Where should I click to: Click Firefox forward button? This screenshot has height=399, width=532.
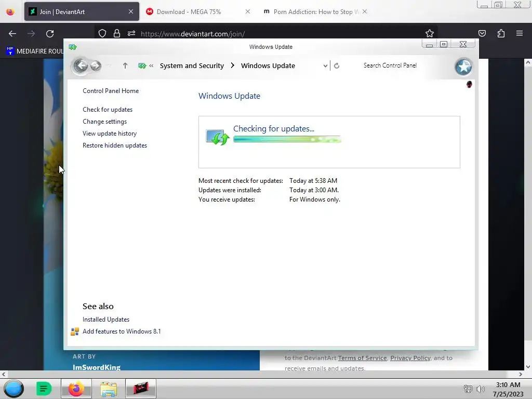click(x=31, y=34)
